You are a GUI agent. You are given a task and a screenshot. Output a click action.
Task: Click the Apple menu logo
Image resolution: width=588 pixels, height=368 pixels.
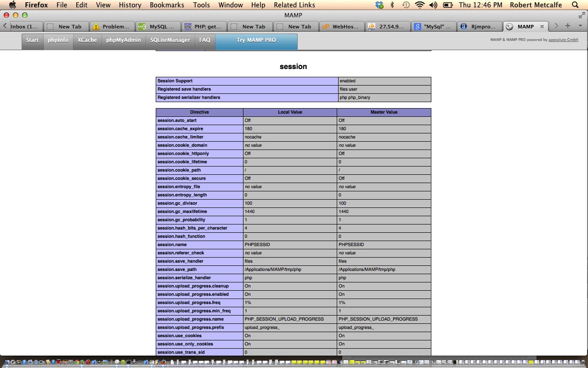click(x=12, y=5)
